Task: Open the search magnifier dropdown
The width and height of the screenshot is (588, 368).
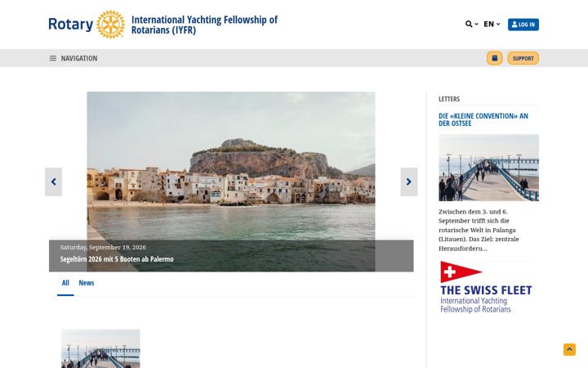Action: point(471,24)
